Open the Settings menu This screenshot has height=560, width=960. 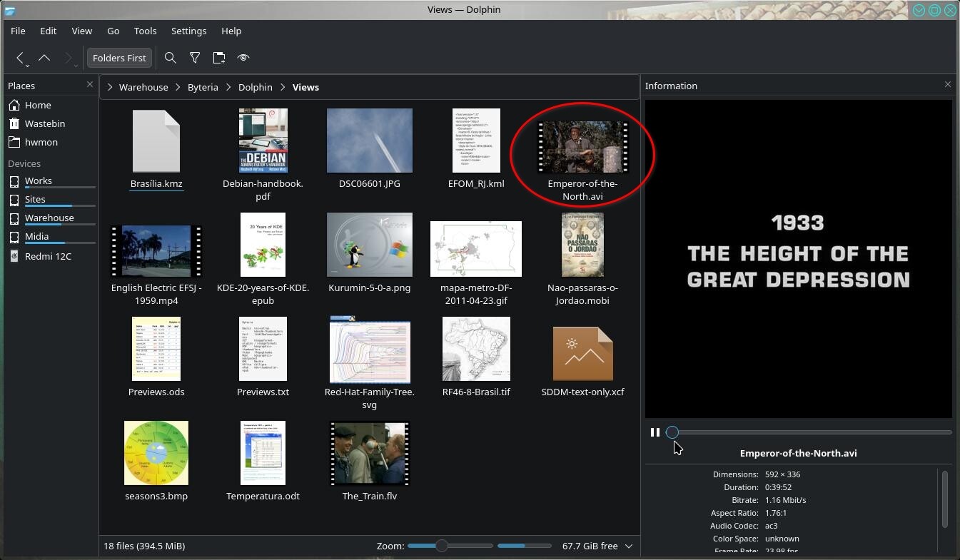[188, 31]
